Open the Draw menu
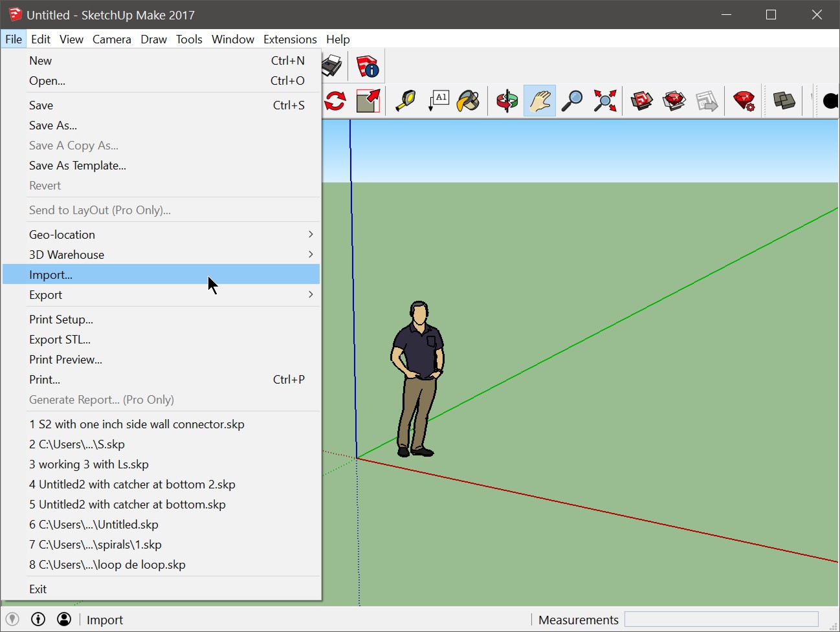 pos(154,39)
